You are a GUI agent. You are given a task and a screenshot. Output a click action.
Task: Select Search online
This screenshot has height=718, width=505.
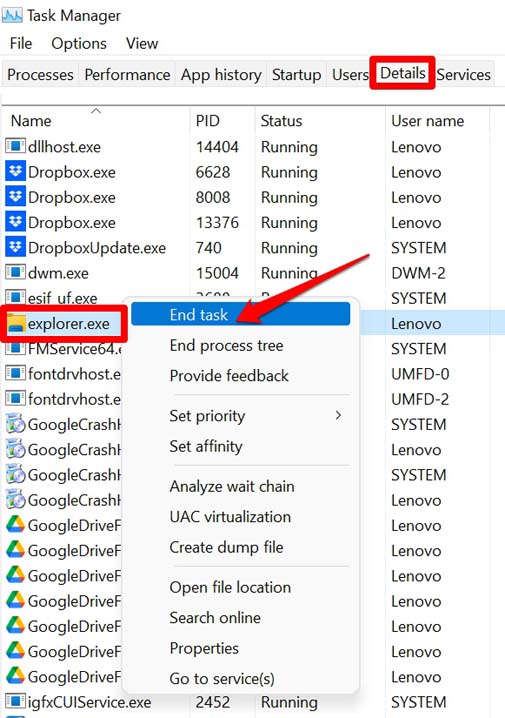coord(215,618)
